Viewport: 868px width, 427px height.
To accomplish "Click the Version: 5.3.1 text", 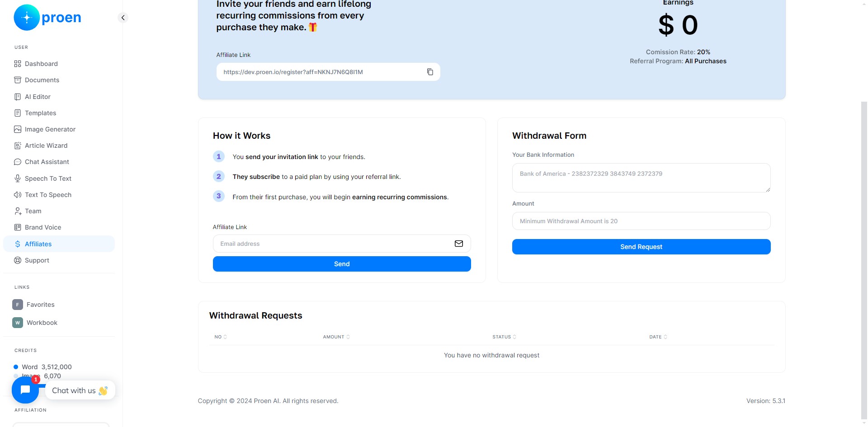I will point(766,401).
